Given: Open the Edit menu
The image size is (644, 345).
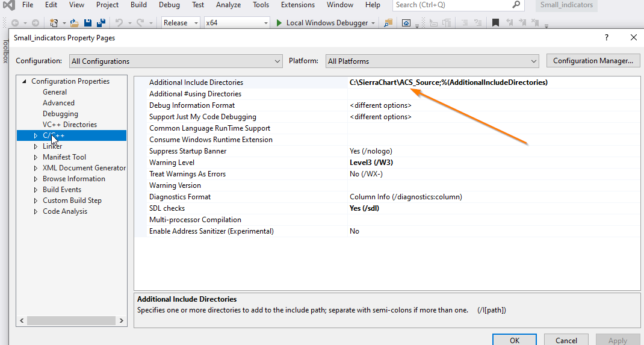Looking at the screenshot, I should pos(51,5).
